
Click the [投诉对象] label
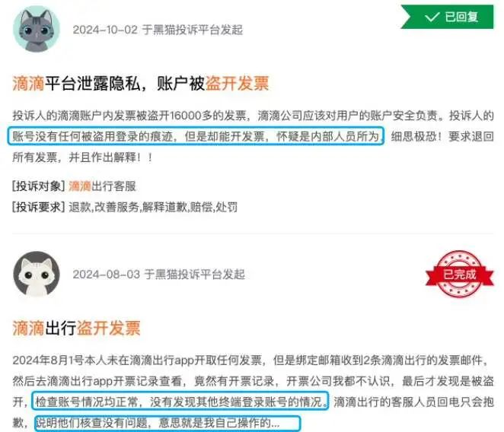pyautogui.click(x=39, y=186)
